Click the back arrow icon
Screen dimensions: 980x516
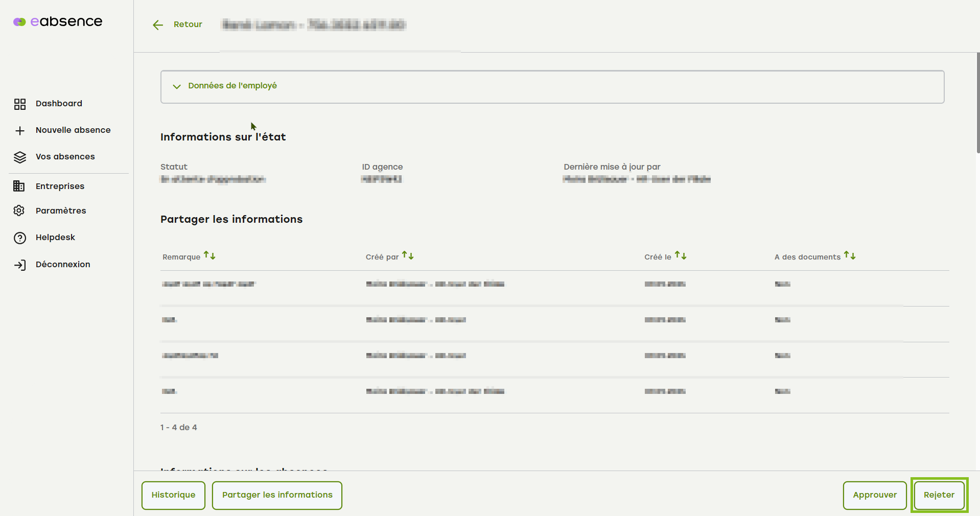click(158, 25)
